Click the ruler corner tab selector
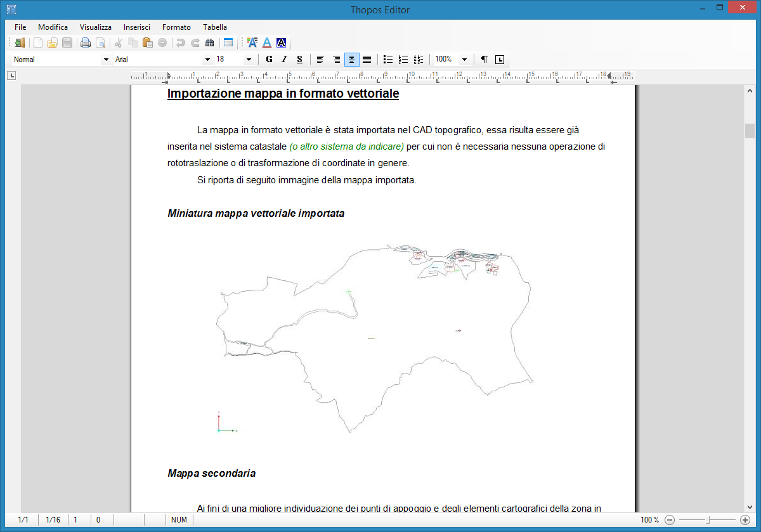761x532 pixels. point(11,76)
